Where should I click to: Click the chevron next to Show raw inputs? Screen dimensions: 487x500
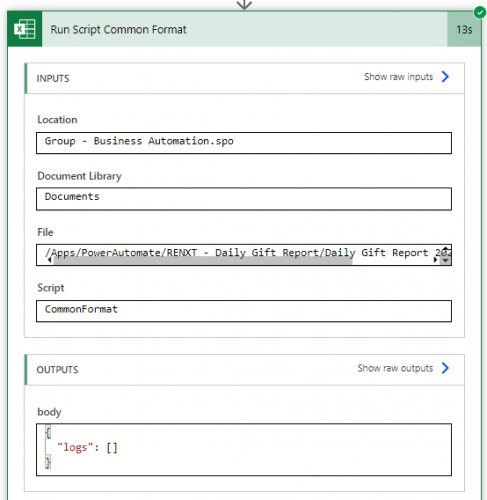pos(445,77)
